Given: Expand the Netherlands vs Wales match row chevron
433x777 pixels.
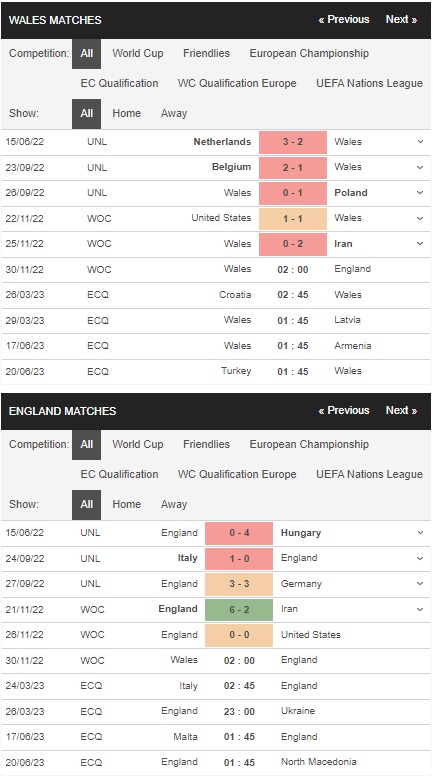Looking at the screenshot, I should point(420,142).
